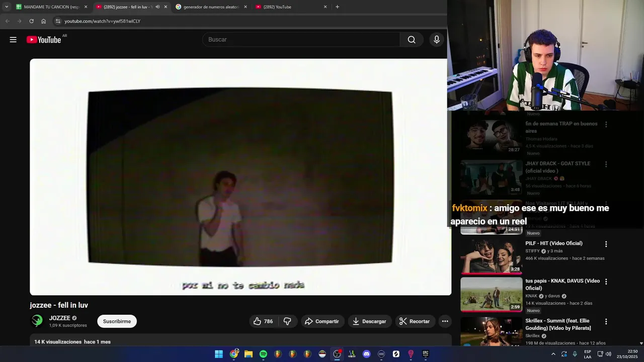Show hidden system tray icons
The height and width of the screenshot is (362, 644).
point(553,354)
